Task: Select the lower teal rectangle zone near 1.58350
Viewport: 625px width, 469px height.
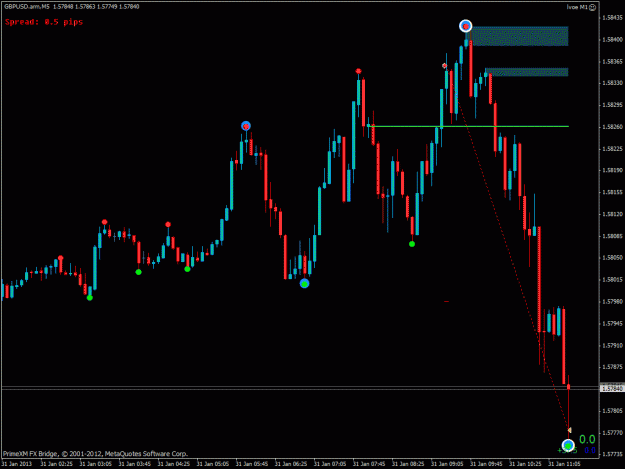Action: [527, 72]
